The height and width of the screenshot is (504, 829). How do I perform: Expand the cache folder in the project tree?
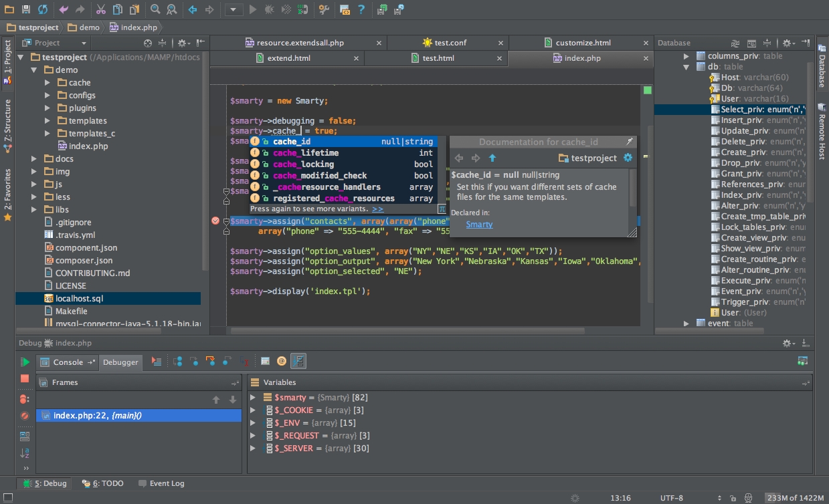coord(48,83)
